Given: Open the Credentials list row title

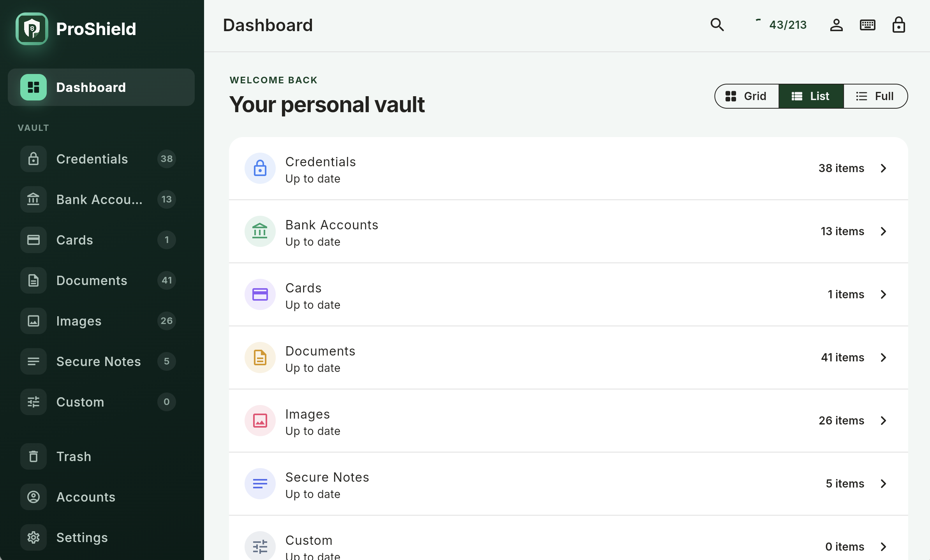Looking at the screenshot, I should (x=321, y=162).
